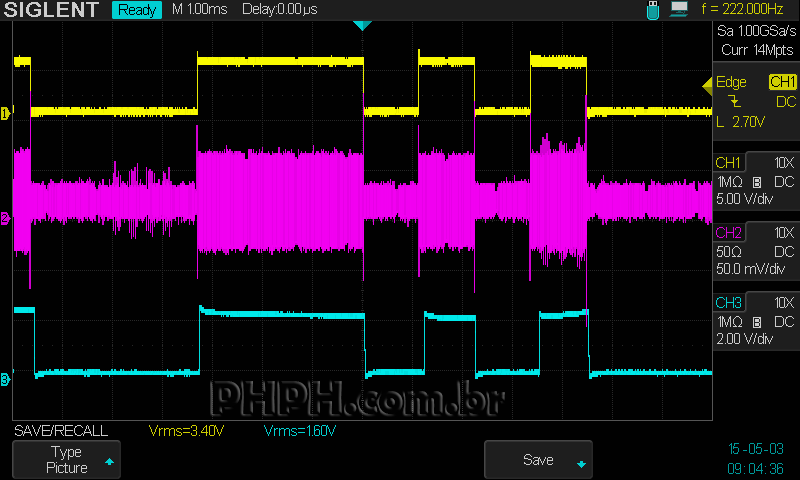
Task: Click the SAVE/RECALL menu title
Action: click(58, 431)
